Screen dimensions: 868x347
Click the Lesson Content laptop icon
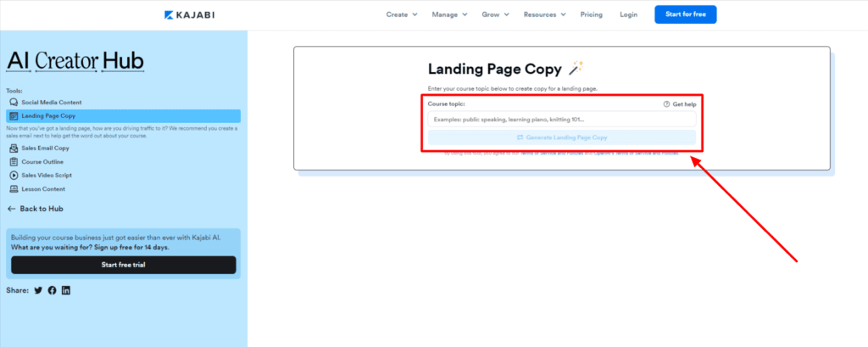click(14, 189)
